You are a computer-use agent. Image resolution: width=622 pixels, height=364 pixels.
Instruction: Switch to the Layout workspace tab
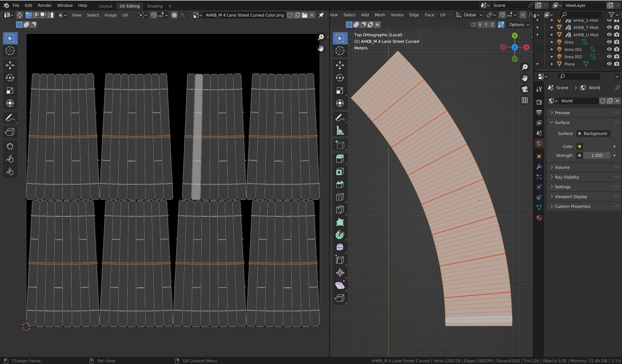pos(106,6)
